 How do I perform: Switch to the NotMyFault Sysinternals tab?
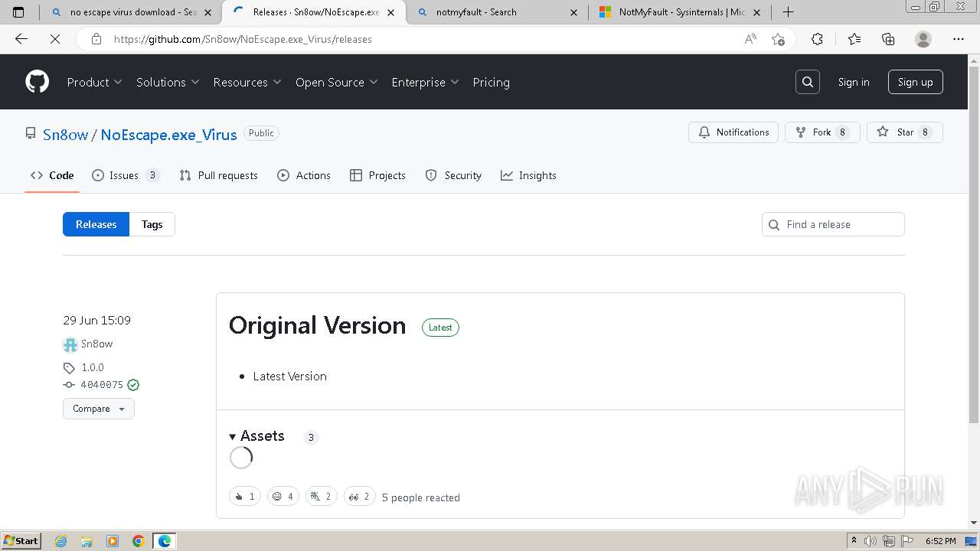point(681,11)
